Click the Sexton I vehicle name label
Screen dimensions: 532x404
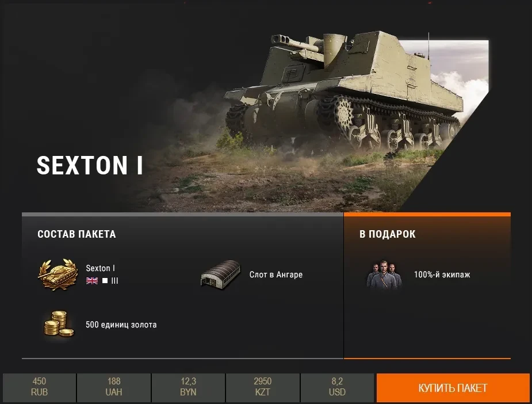[x=101, y=268]
